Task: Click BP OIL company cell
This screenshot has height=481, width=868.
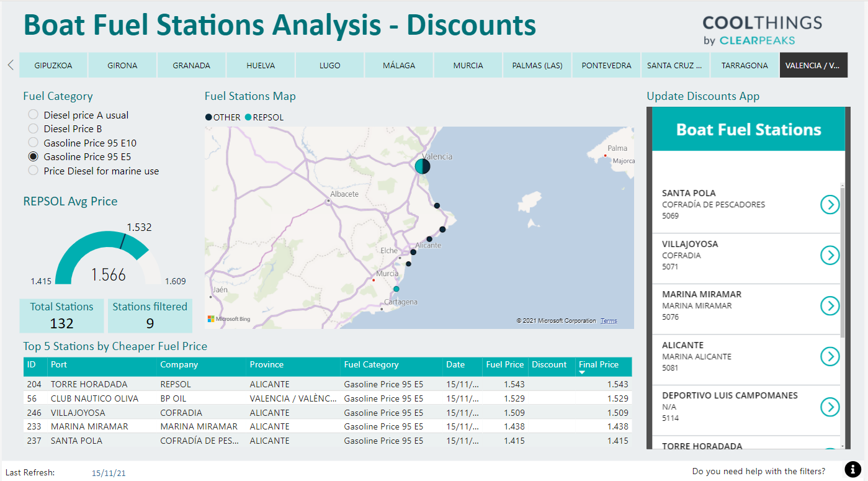Action: [x=173, y=398]
